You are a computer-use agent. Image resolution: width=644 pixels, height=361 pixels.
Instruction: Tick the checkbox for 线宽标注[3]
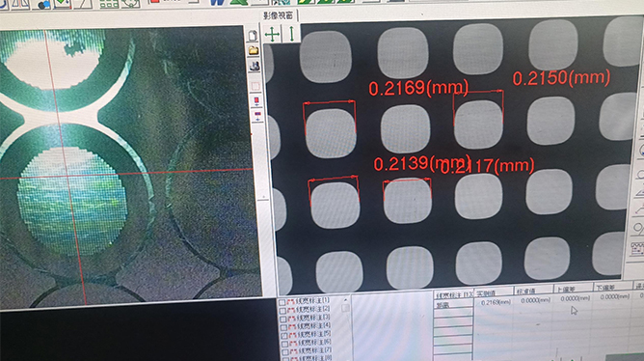pyautogui.click(x=283, y=319)
